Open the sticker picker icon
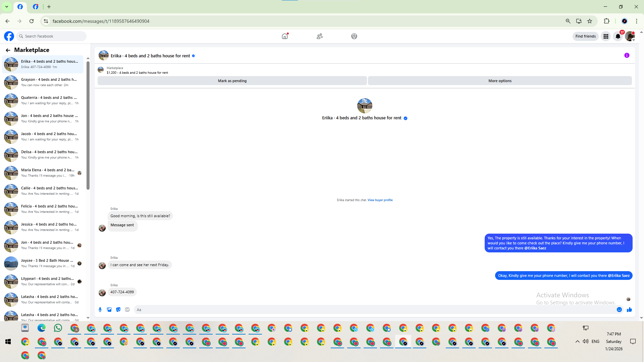The image size is (644, 362). point(118,310)
